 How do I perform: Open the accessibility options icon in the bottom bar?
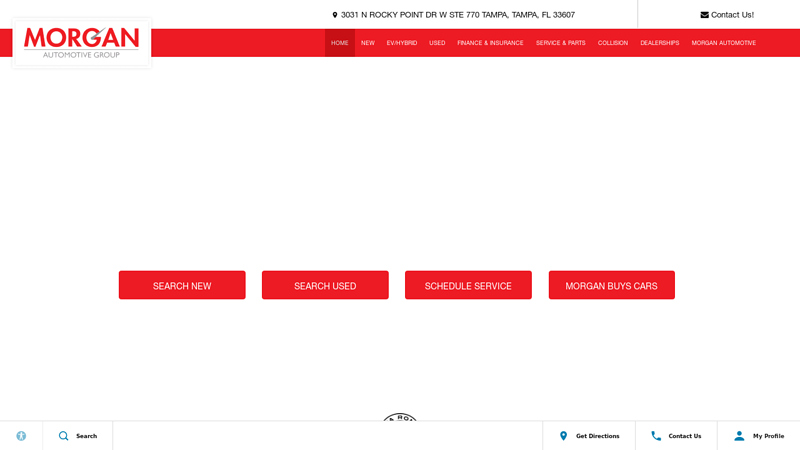tap(21, 436)
